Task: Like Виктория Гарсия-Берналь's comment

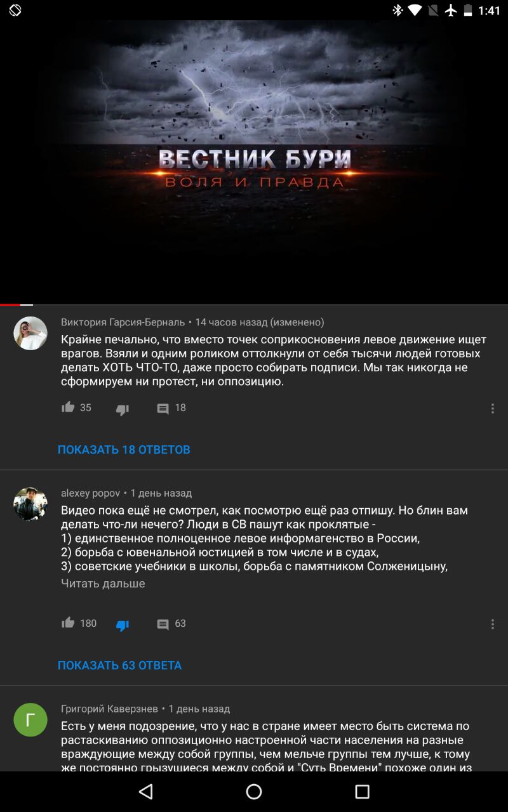Action: pos(68,407)
